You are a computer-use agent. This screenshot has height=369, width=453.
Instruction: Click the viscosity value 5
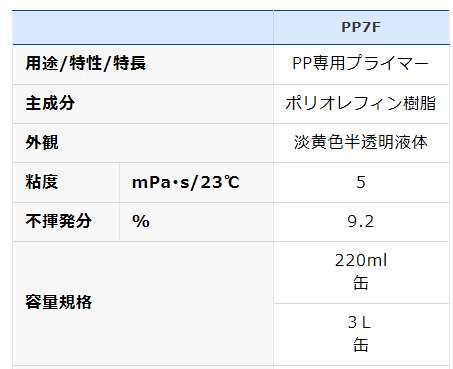(361, 182)
